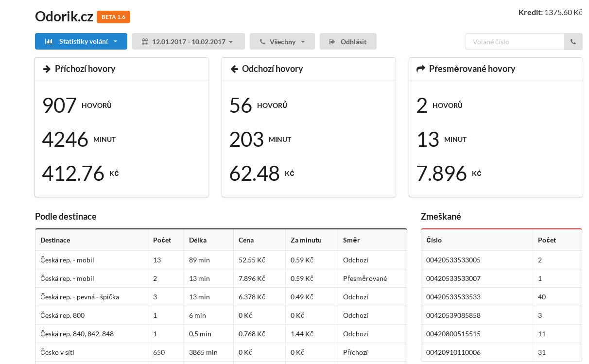Sort by Počet header in the destination table

166,240
